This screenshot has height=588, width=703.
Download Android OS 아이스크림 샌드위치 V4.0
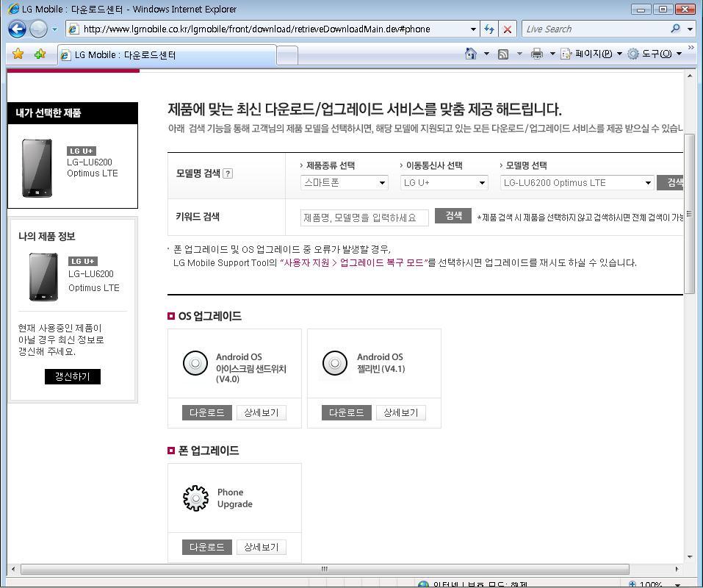pyautogui.click(x=206, y=412)
